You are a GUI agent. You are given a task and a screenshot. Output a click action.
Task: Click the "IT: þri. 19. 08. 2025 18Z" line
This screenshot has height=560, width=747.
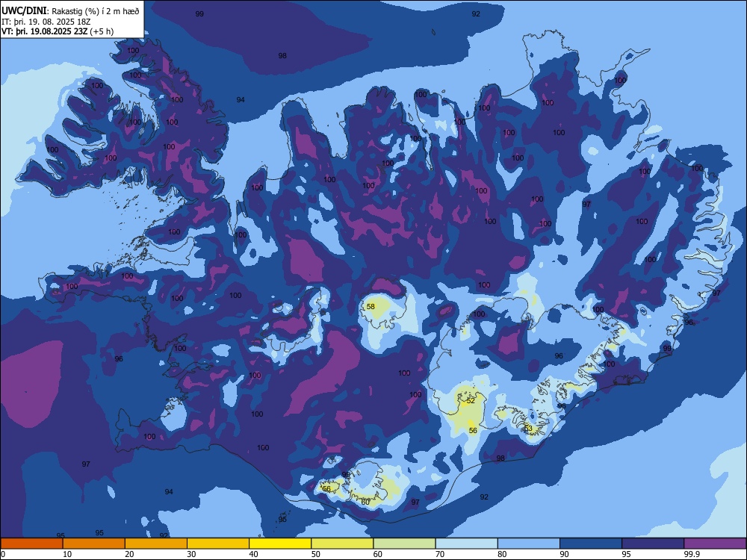(46, 22)
